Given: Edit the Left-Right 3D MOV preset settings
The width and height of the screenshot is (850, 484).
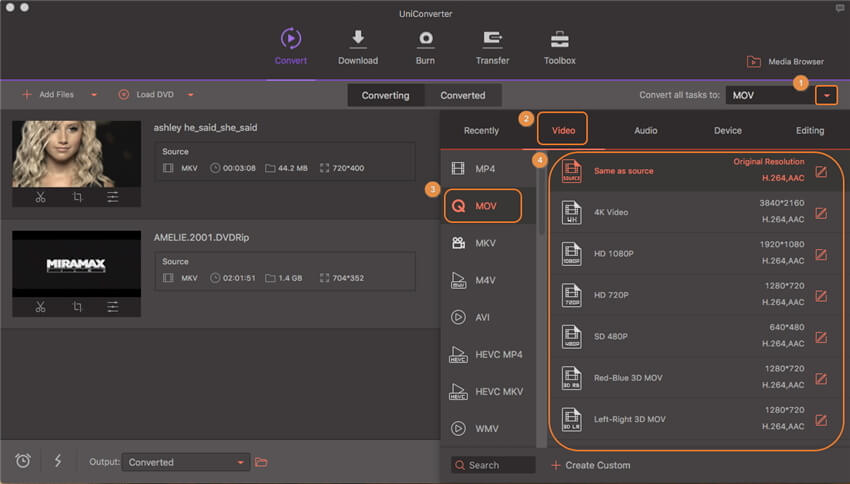Looking at the screenshot, I should click(821, 420).
